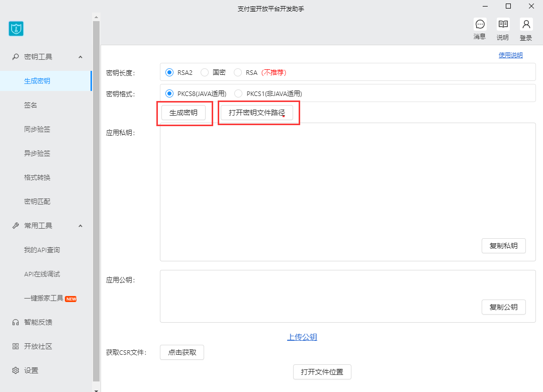Select the RSA (不推荐) option
Screen dimensions: 543x392
point(237,72)
